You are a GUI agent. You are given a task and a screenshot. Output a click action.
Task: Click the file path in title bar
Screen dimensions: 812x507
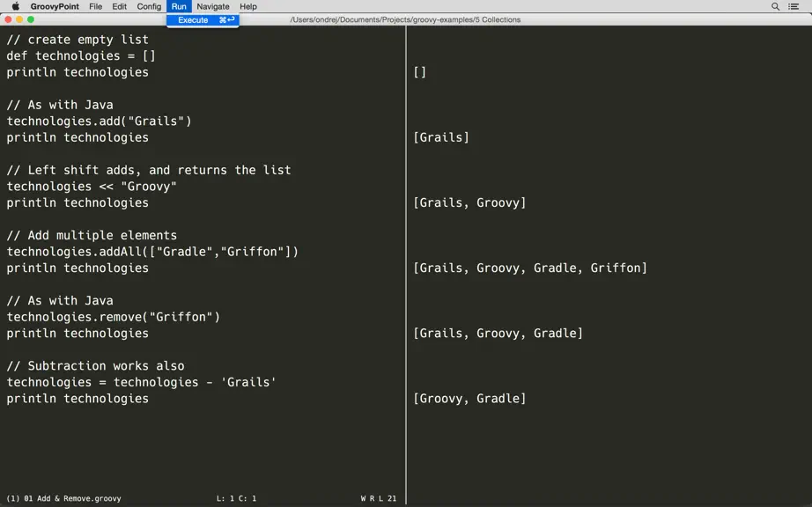[x=405, y=19]
